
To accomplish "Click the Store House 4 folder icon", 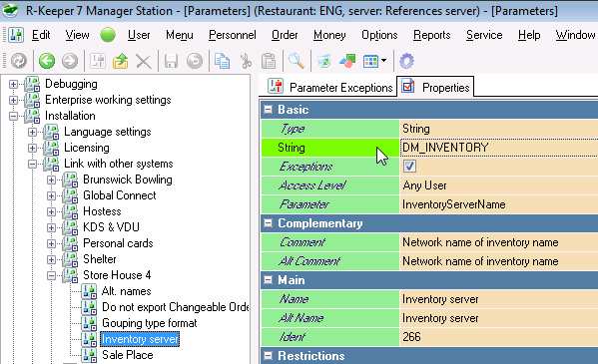I will [x=70, y=275].
